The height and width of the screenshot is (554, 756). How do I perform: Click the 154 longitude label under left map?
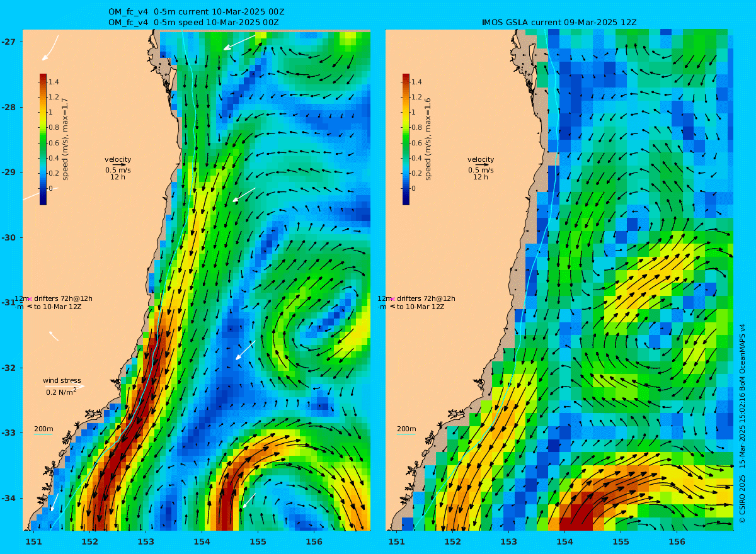tap(202, 541)
